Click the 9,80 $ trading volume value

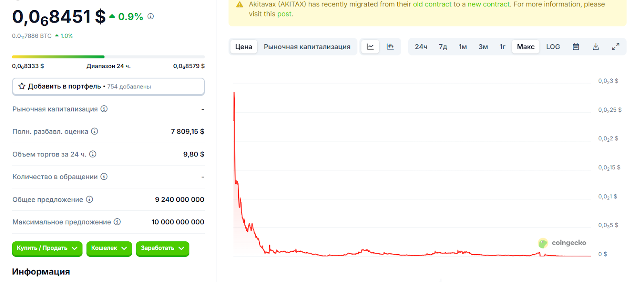click(194, 154)
